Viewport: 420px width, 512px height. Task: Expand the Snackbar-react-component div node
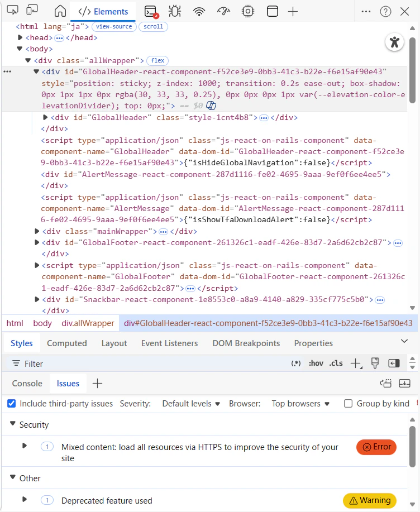pos(37,299)
